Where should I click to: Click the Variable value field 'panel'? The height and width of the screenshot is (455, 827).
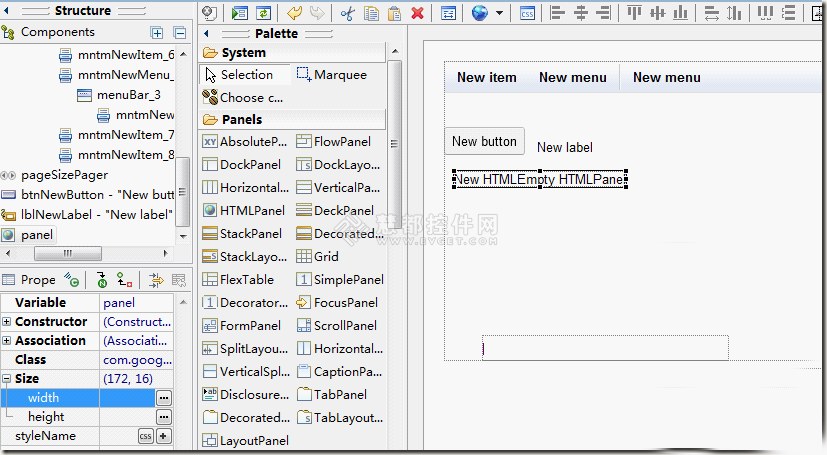(x=136, y=303)
